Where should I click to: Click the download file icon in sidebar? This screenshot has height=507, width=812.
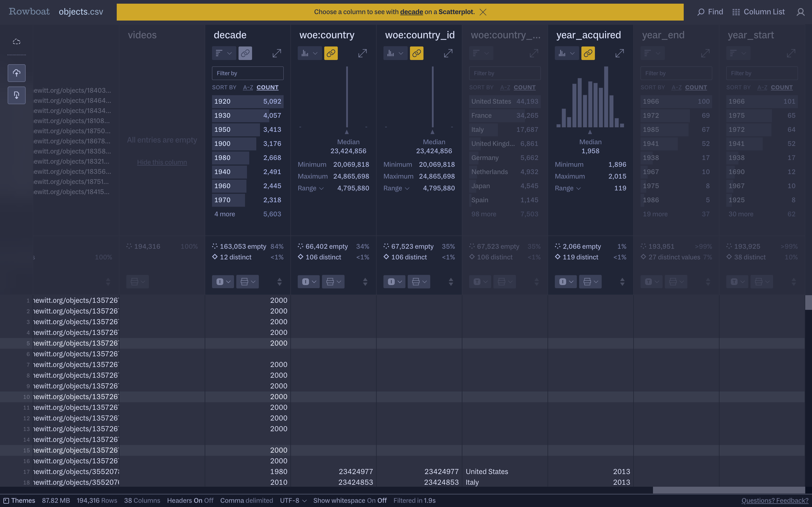(16, 95)
